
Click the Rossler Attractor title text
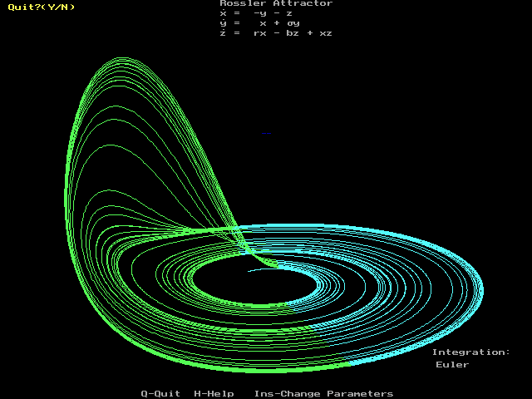tap(276, 4)
